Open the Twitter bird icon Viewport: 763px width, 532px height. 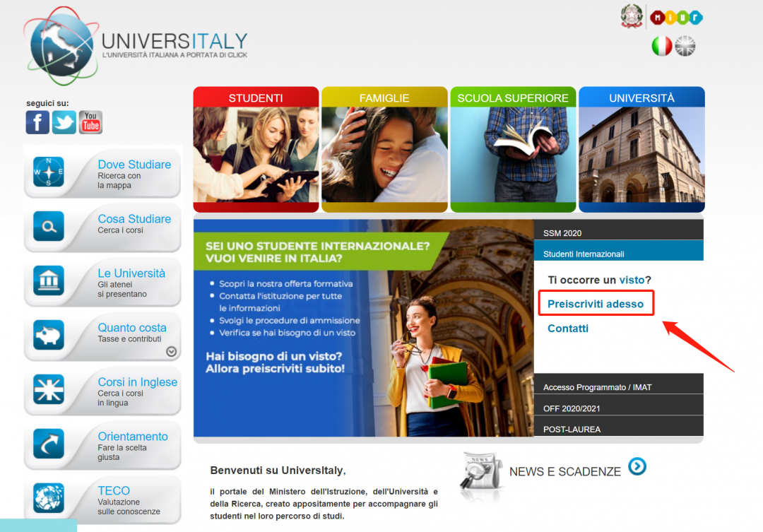pos(64,122)
